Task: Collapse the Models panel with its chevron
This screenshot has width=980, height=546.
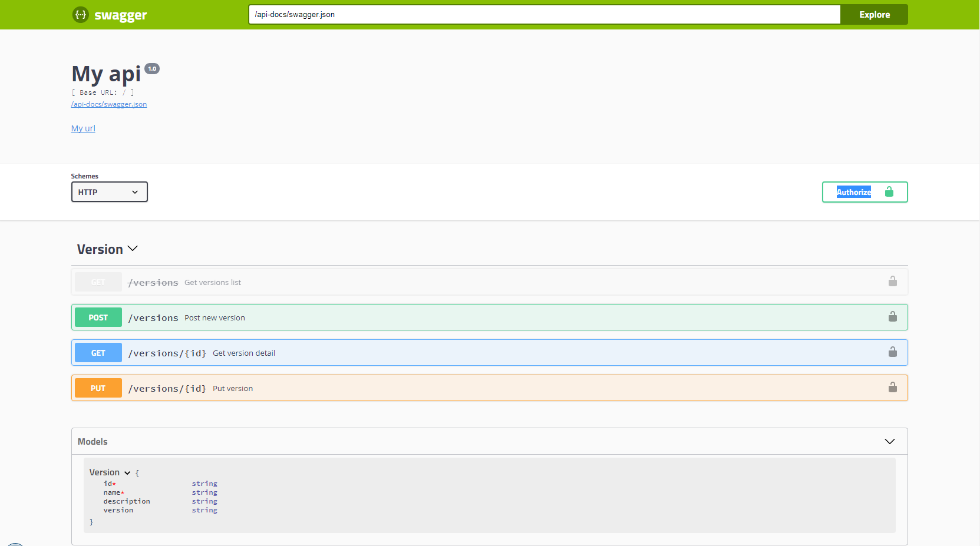Action: click(x=889, y=441)
